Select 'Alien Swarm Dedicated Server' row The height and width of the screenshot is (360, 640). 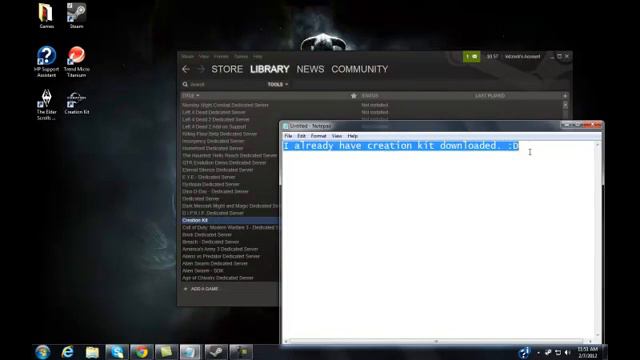[x=230, y=263]
